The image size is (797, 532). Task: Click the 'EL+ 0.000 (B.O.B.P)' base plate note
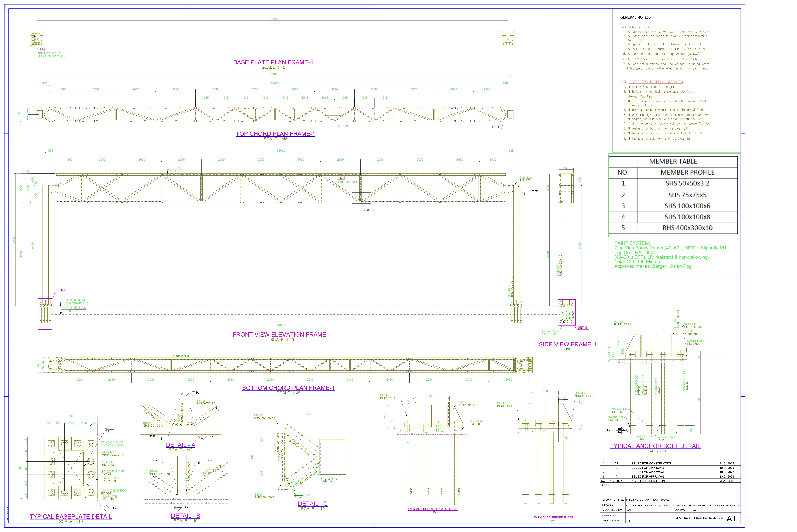[52, 56]
